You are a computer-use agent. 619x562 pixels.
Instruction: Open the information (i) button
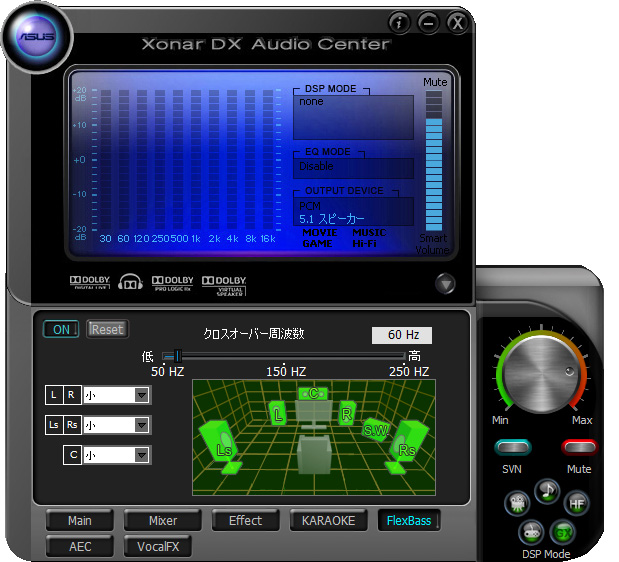399,22
